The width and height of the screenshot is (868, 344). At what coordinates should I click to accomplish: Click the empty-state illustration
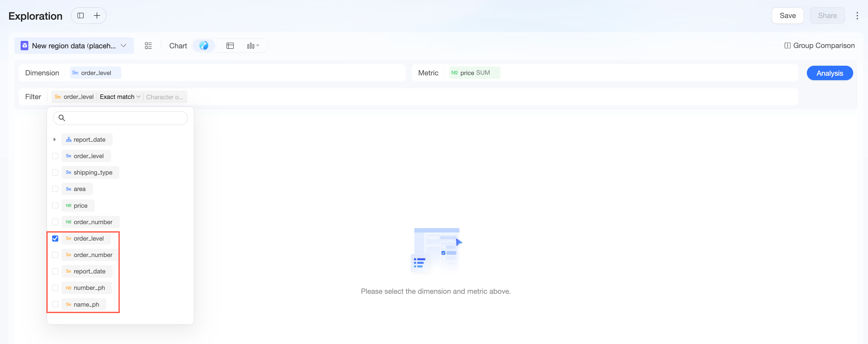tap(436, 251)
